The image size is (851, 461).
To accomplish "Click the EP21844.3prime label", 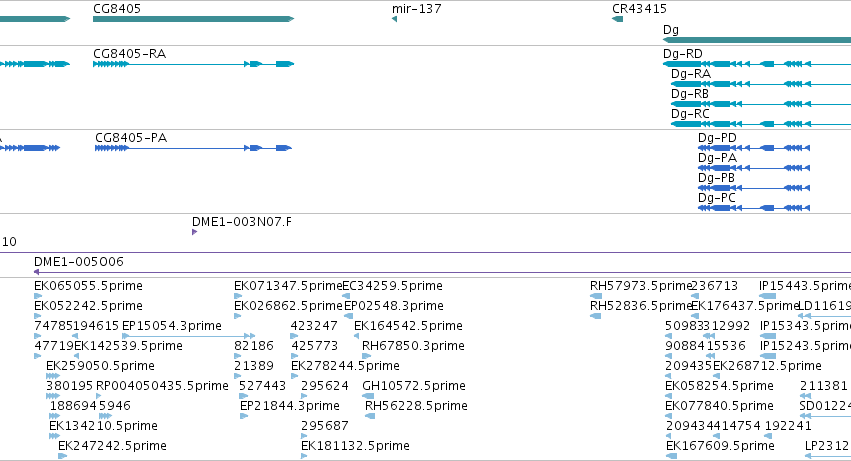I will pos(290,406).
